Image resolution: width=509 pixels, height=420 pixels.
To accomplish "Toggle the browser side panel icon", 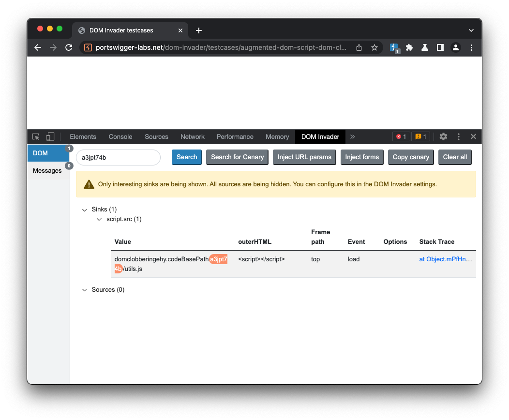I will pos(440,48).
